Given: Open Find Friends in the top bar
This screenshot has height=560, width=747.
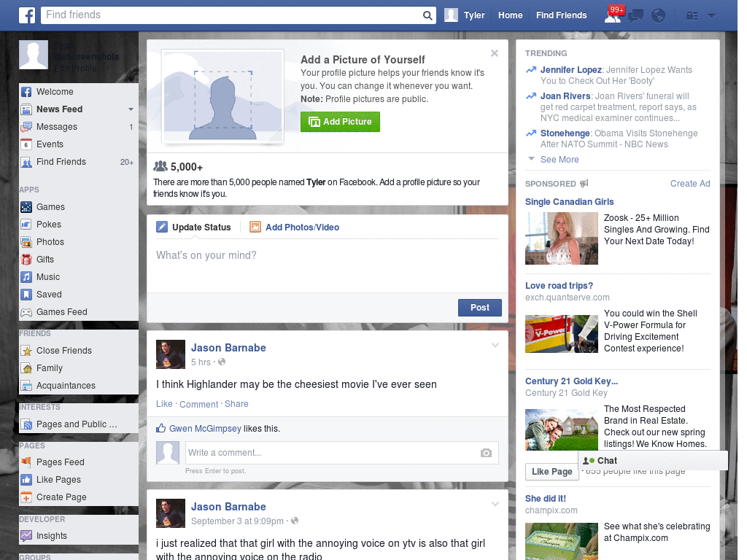Looking at the screenshot, I should [561, 15].
